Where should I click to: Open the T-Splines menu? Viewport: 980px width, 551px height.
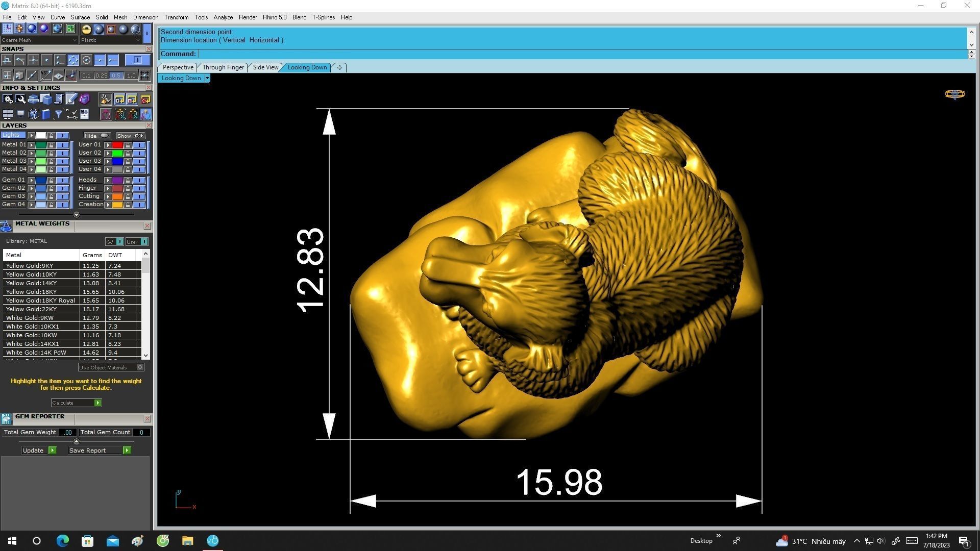point(324,17)
